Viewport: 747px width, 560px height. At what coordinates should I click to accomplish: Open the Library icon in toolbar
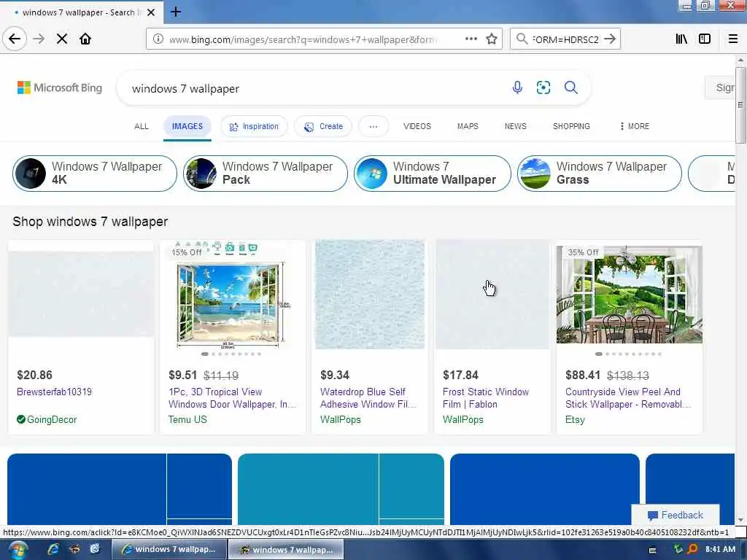click(x=681, y=39)
